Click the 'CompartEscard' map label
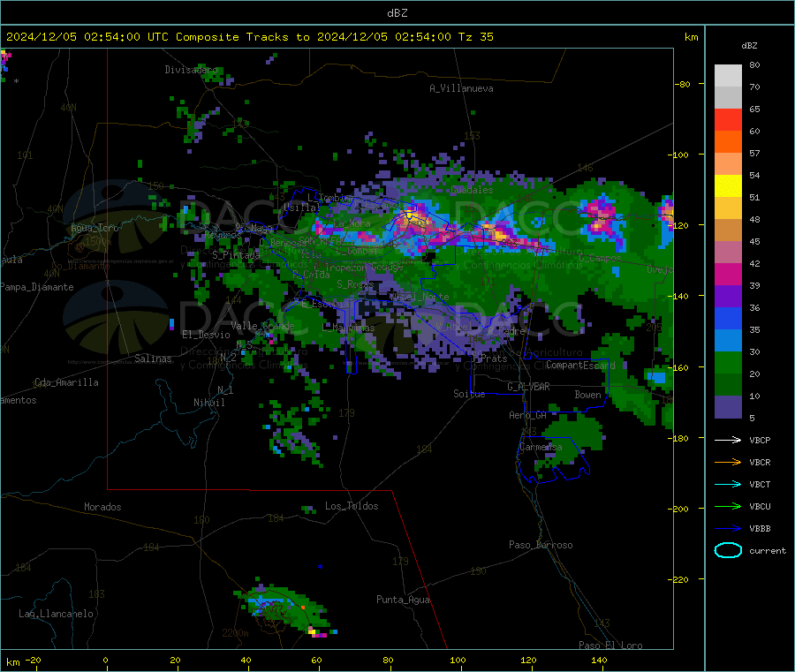The image size is (795, 672). point(580,365)
